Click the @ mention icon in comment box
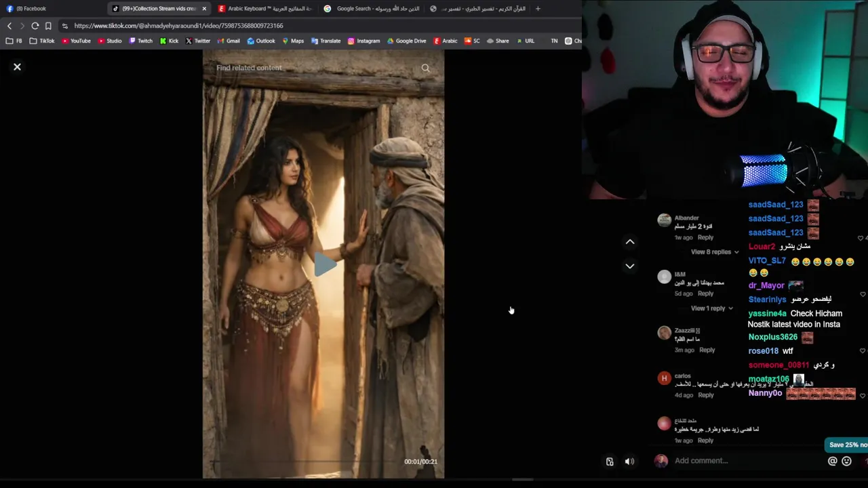Image resolution: width=868 pixels, height=488 pixels. 833,462
